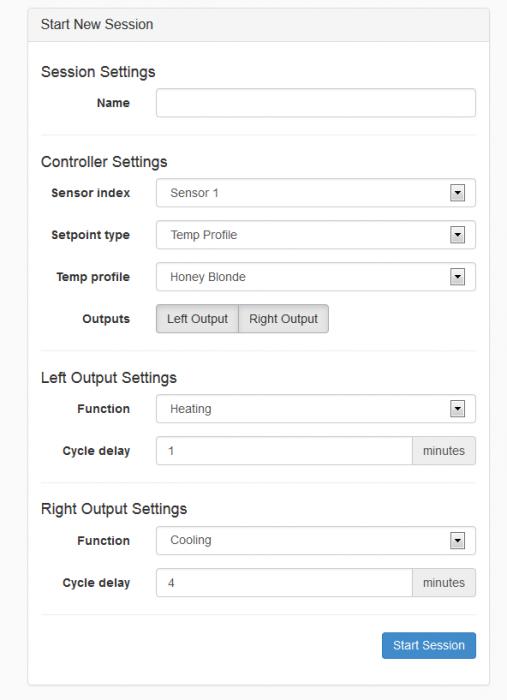Click the Left Output Function arrow icon

tap(457, 408)
